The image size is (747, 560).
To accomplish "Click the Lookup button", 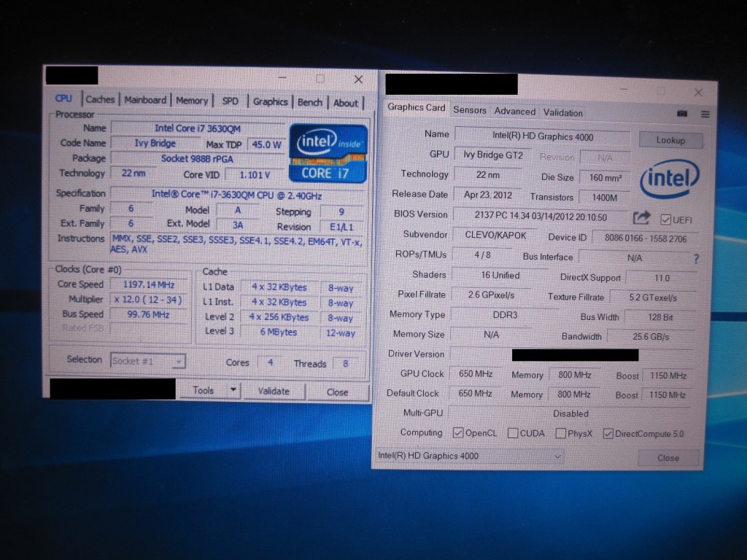I will (x=670, y=141).
